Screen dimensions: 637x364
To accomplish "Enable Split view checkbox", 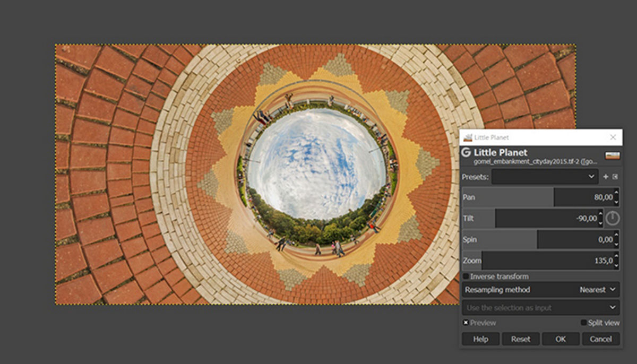I will pos(584,323).
